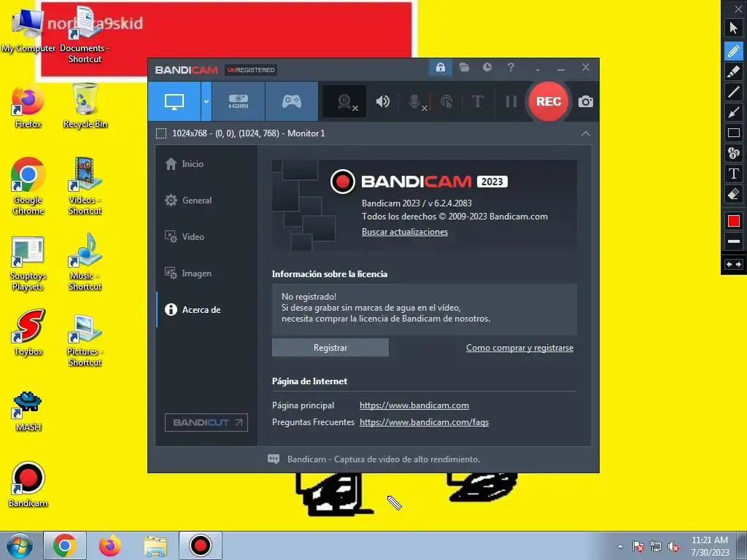The height and width of the screenshot is (560, 747).
Task: Click the Toybox desktop icon
Action: tap(28, 332)
